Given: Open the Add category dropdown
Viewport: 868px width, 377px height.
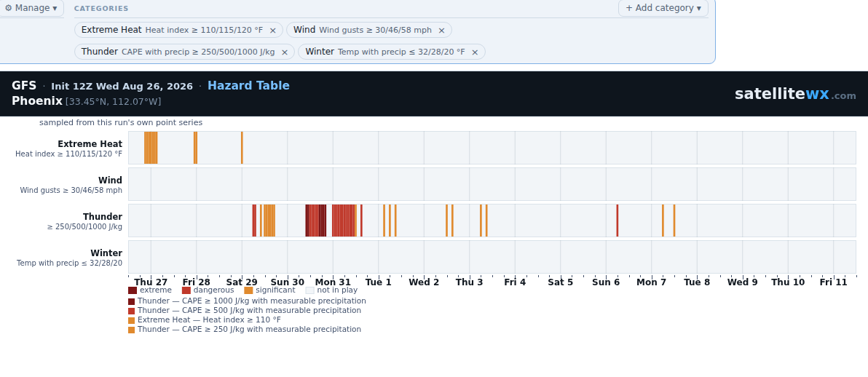Looking at the screenshot, I should pyautogui.click(x=663, y=8).
